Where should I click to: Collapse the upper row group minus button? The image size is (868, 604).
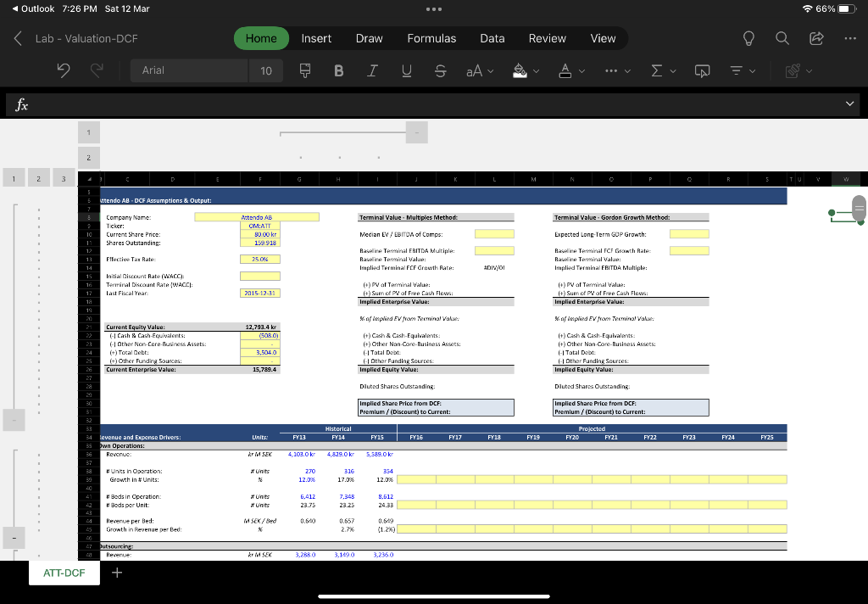coord(14,419)
